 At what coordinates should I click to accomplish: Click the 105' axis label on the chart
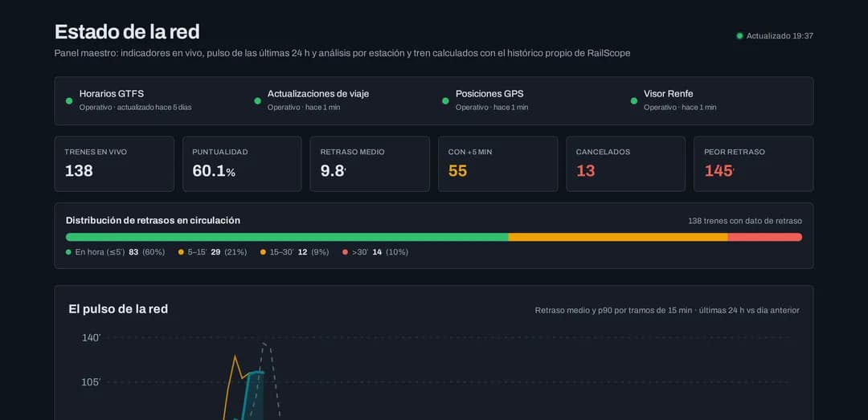pos(92,382)
